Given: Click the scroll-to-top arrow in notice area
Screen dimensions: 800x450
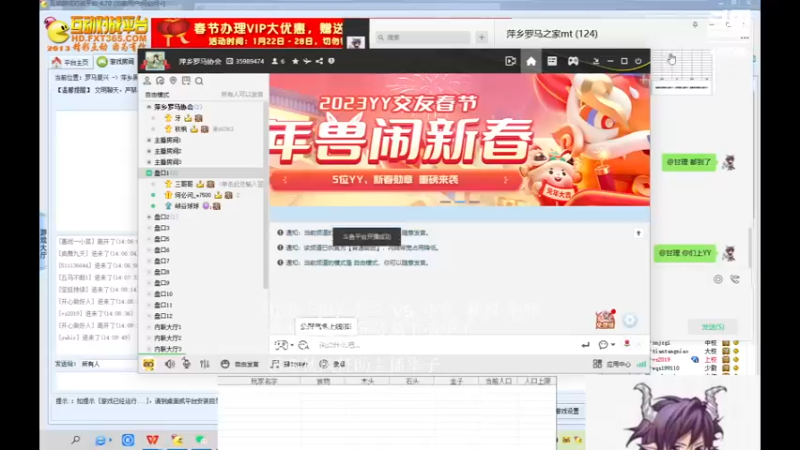Looking at the screenshot, I should (x=638, y=233).
